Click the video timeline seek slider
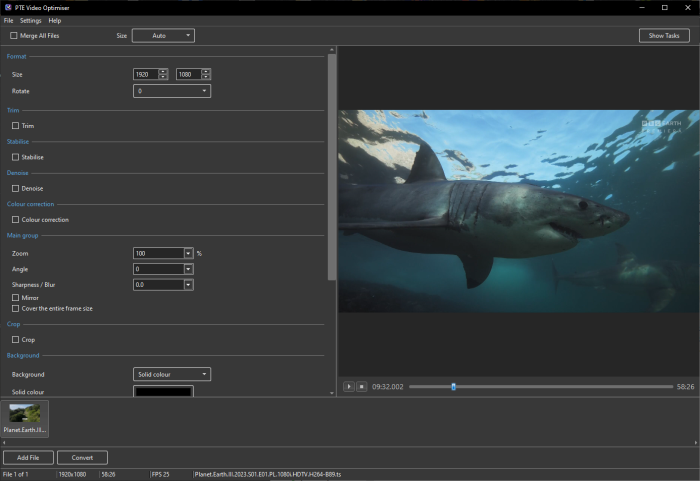Screen dimensions: 700x481 coord(540,386)
